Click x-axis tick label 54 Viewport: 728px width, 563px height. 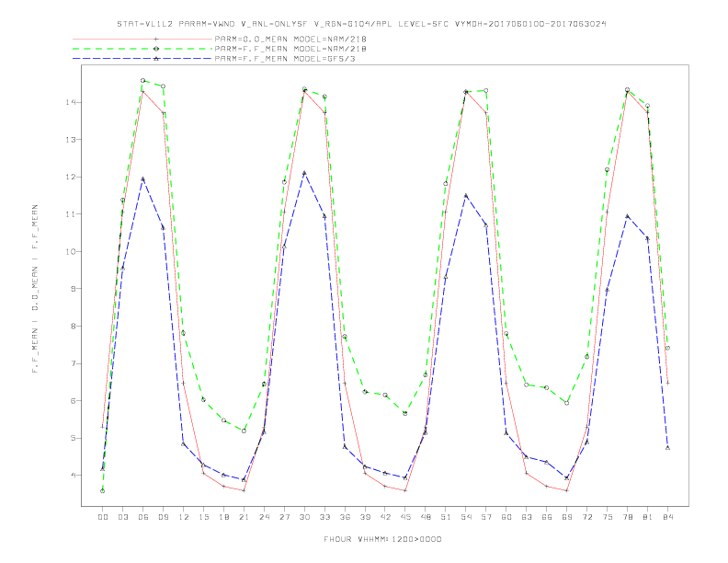(466, 517)
